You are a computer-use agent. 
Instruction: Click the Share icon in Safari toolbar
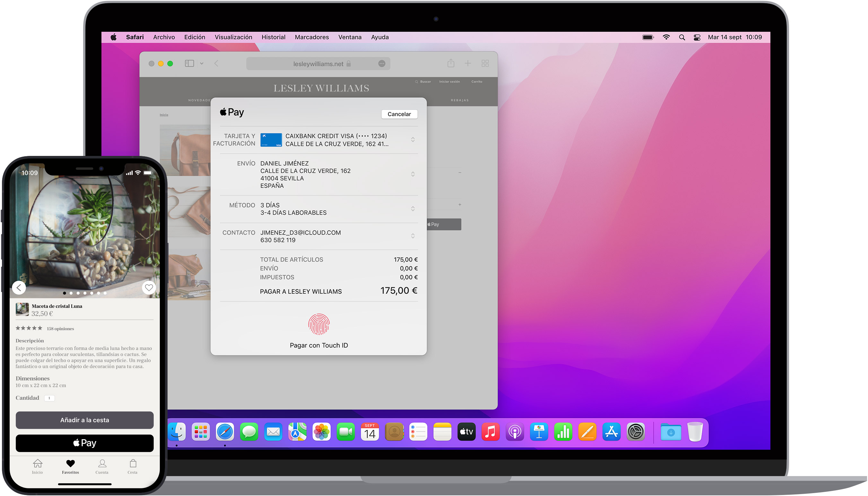click(451, 63)
